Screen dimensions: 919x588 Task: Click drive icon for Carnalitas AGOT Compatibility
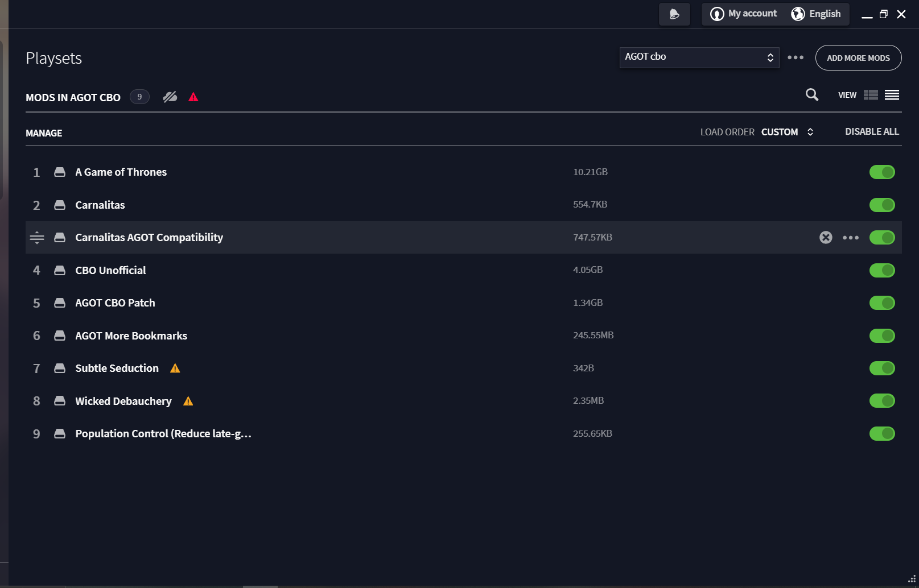pos(60,238)
